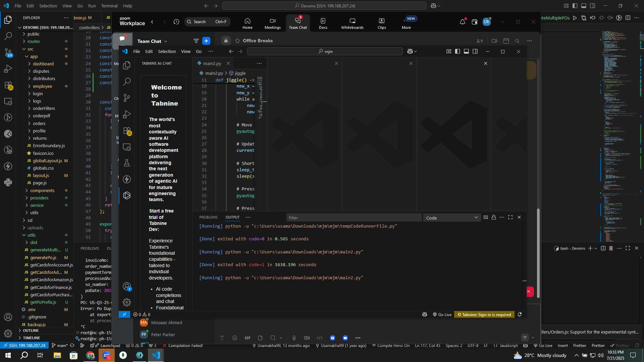The height and width of the screenshot is (362, 644).
Task: Open Zoom Whiteboards tab
Action: pos(352,23)
